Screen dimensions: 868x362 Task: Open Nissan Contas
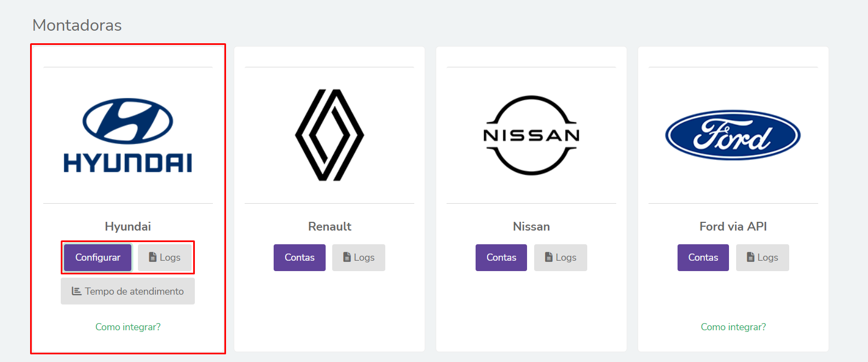point(501,257)
